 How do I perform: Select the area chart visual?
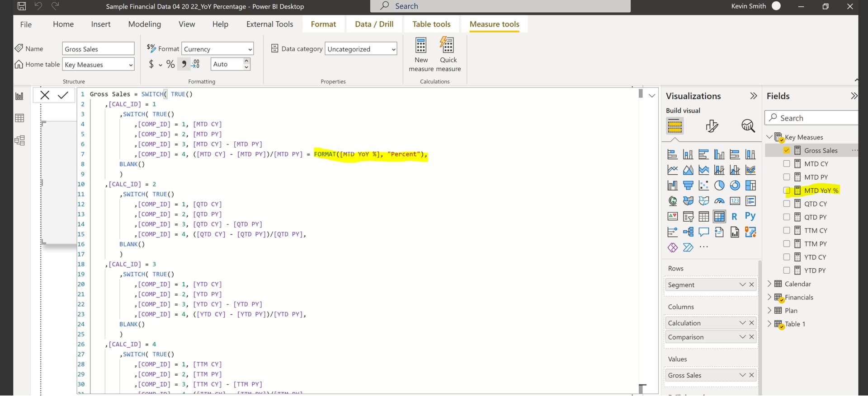pyautogui.click(x=688, y=170)
